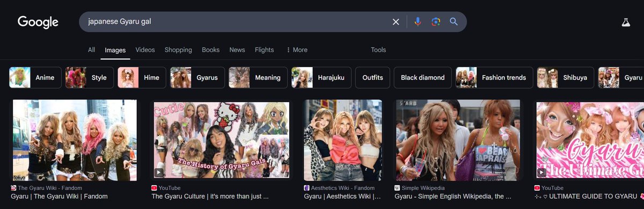Click 'The Gyaru Culture | it's more than just' link
This screenshot has height=209, width=644.
(209, 197)
